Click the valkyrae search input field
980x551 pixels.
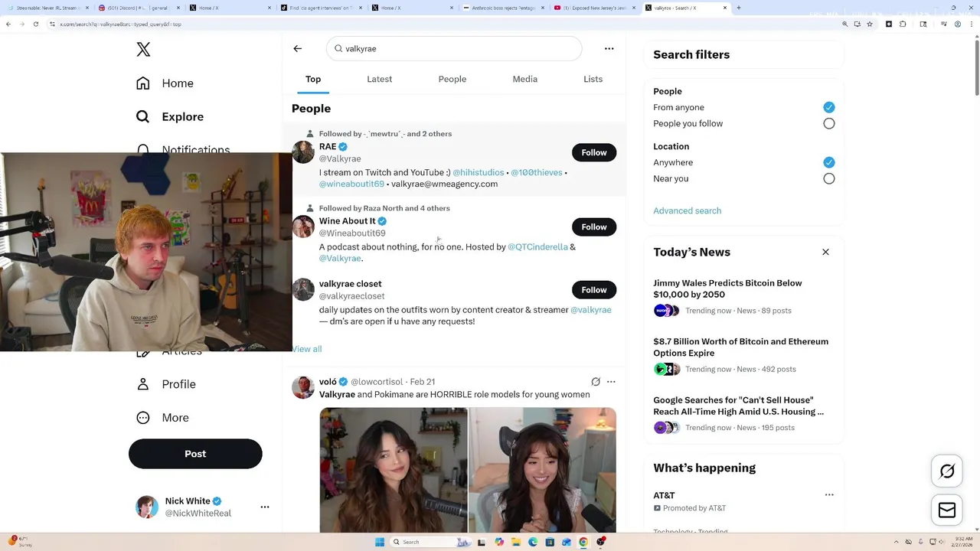454,48
